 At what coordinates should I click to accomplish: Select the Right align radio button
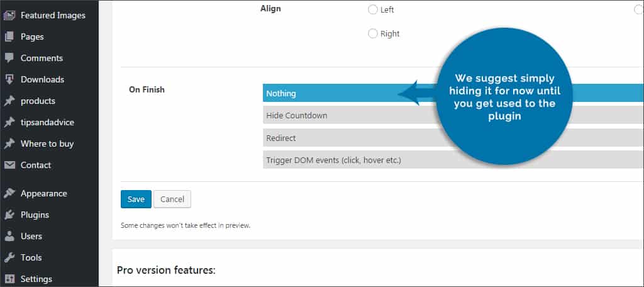[373, 33]
